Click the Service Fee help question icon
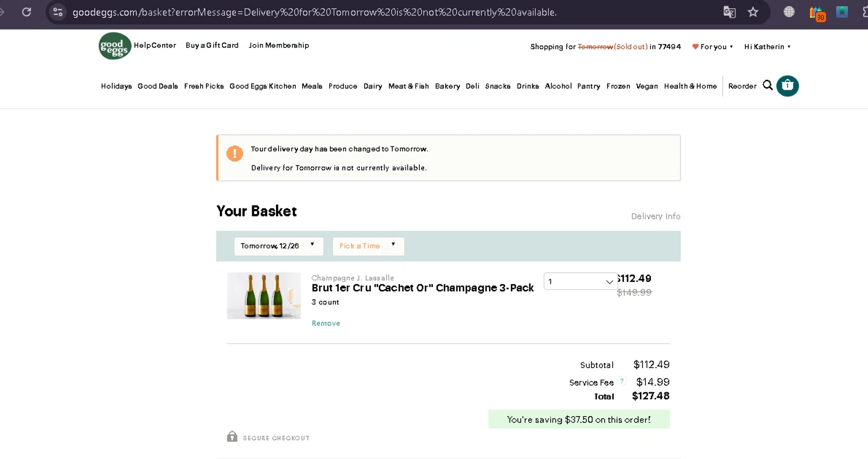 click(621, 381)
